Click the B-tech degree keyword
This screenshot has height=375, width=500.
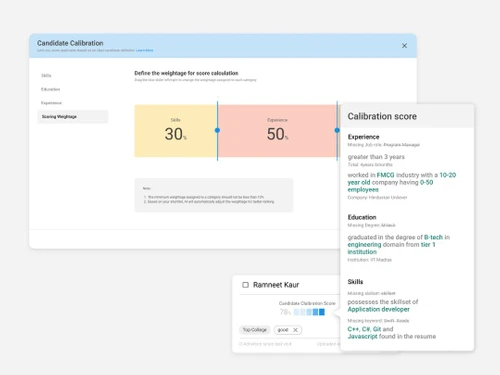click(x=433, y=237)
